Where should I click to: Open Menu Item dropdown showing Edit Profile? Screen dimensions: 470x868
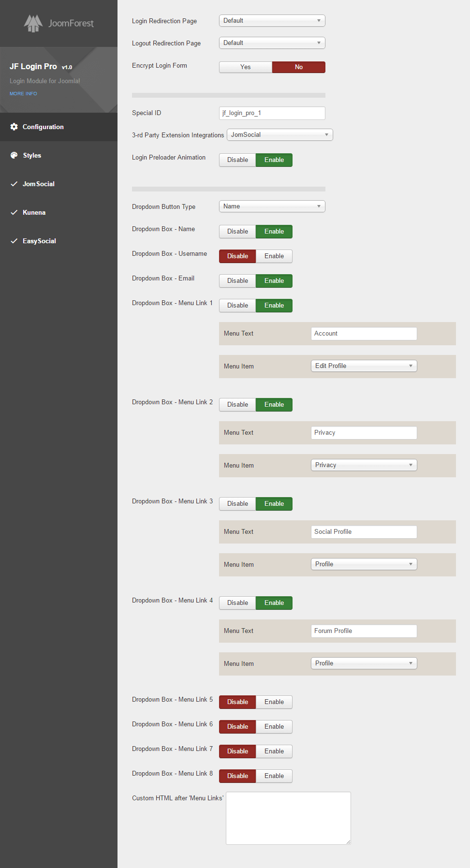[x=364, y=366]
